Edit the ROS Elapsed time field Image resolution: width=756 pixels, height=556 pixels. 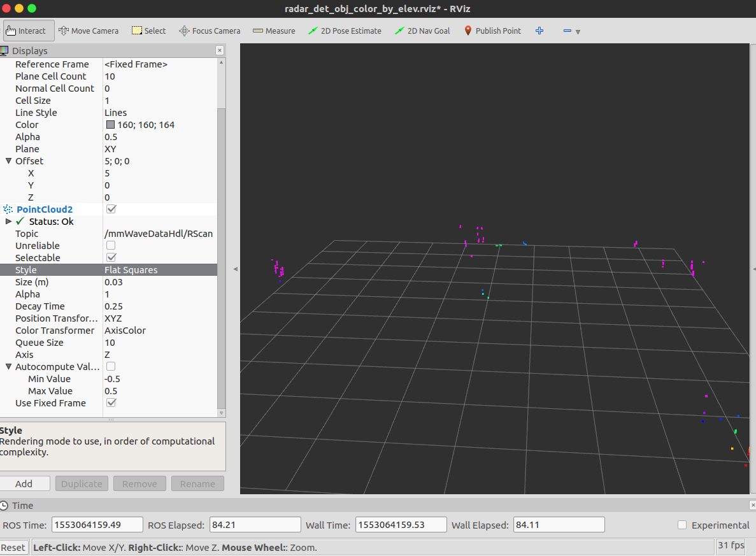[255, 524]
